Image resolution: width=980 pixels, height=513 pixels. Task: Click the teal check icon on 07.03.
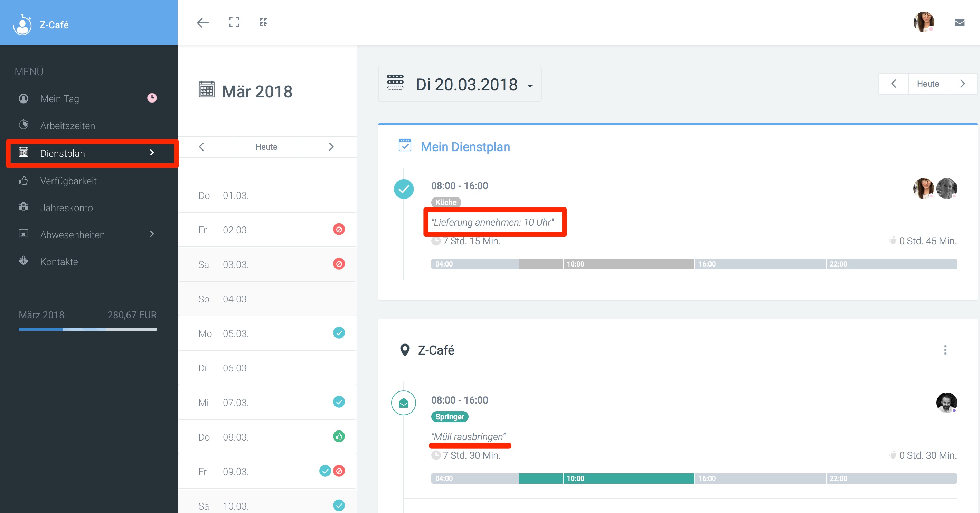[339, 401]
